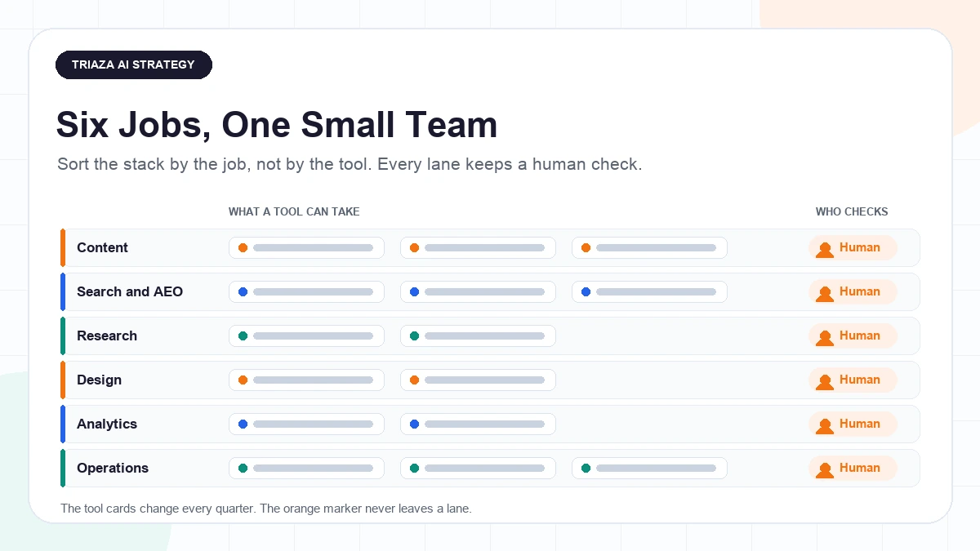
Task: Select the second Search and AEO tool card
Action: pyautogui.click(x=478, y=291)
